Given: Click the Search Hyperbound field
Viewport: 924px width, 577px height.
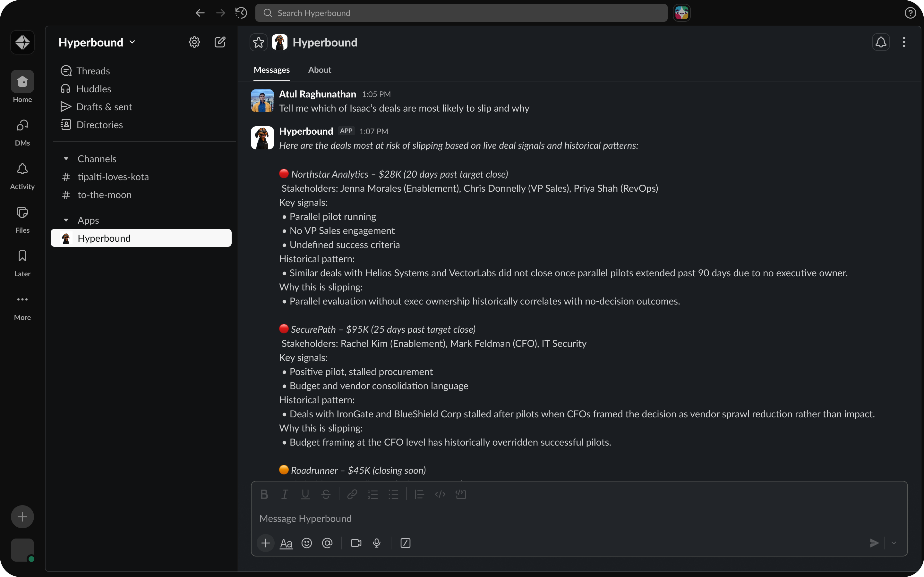Looking at the screenshot, I should 461,13.
